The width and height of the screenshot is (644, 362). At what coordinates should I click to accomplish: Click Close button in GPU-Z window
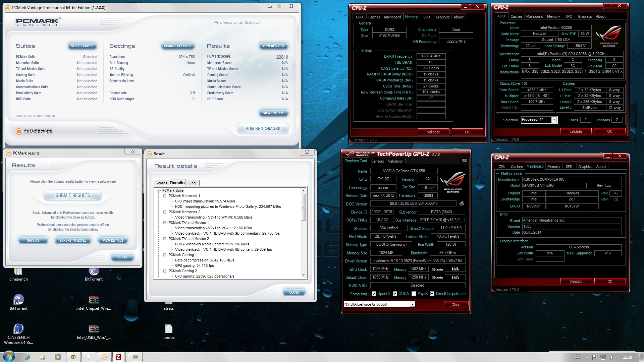click(455, 305)
